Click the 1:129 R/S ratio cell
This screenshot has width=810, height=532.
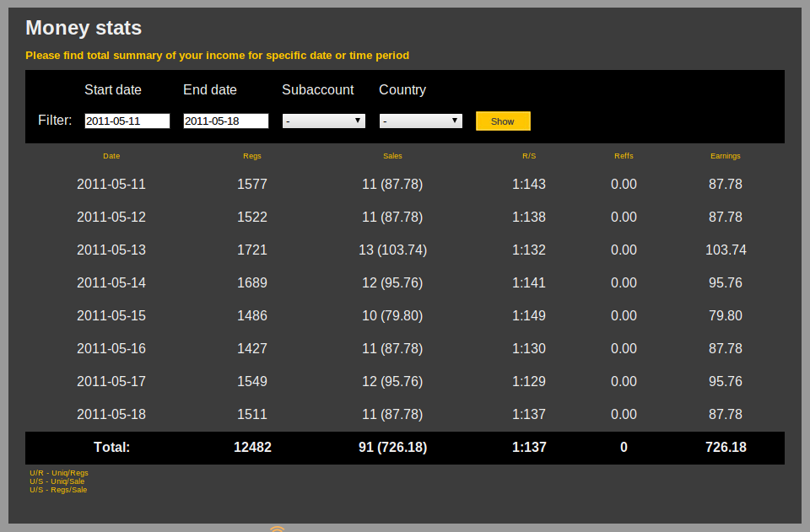click(529, 381)
